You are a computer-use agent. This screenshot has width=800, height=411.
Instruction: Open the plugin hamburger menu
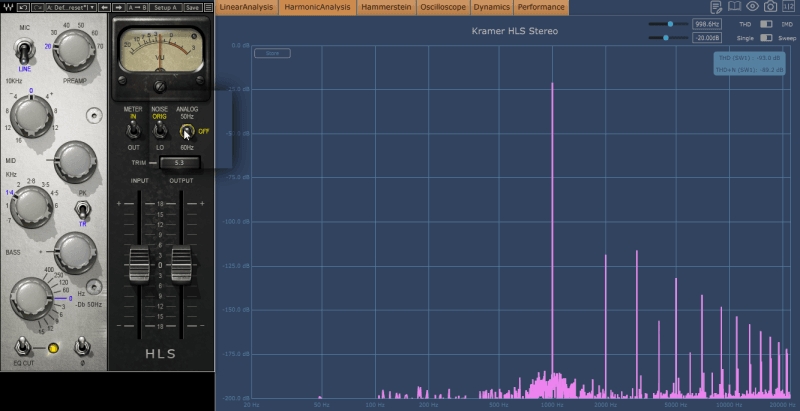(209, 7)
